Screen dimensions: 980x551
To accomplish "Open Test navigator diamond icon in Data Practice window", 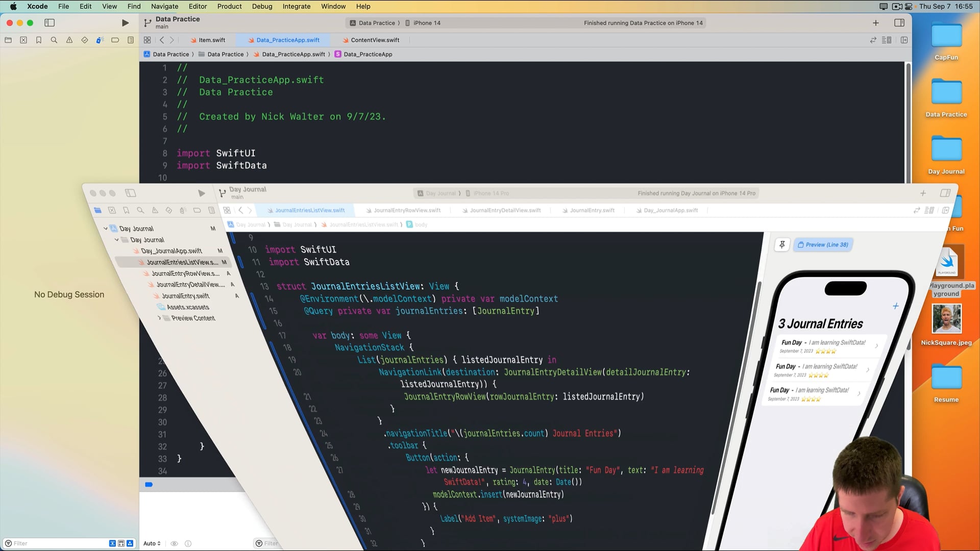I will (85, 40).
